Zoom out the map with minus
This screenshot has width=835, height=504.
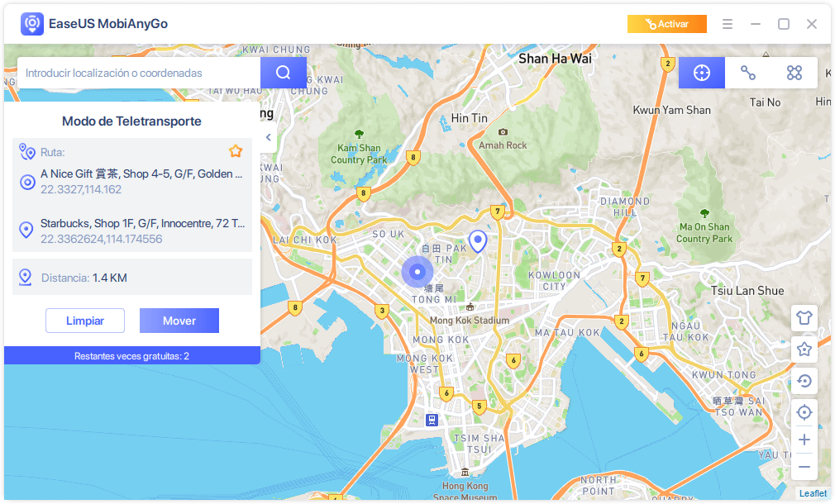point(804,467)
